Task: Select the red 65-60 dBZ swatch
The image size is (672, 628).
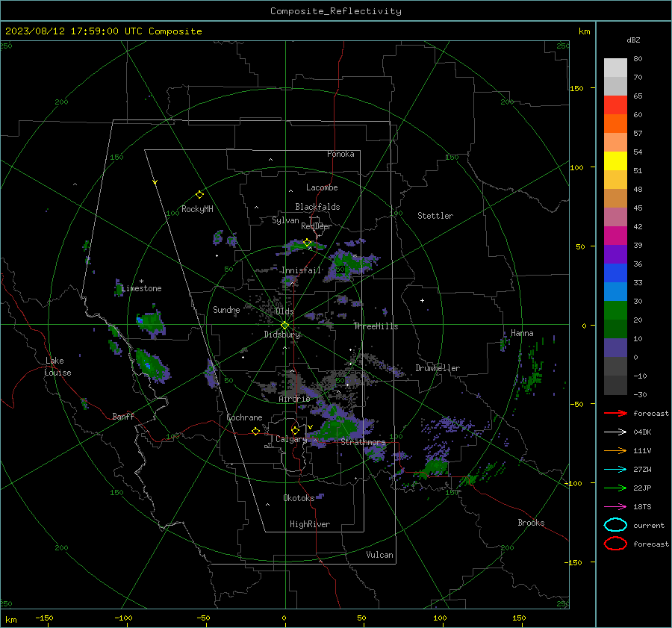Action: pyautogui.click(x=615, y=105)
